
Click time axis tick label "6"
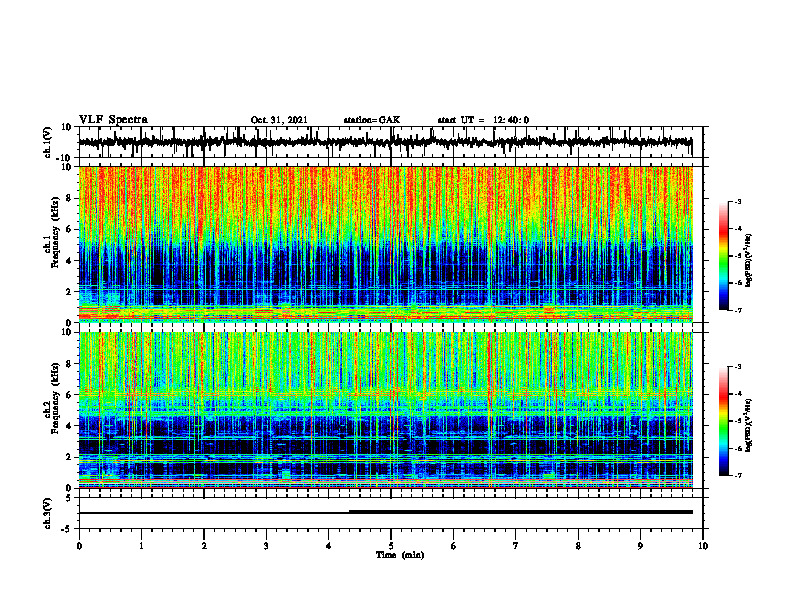pyautogui.click(x=454, y=546)
